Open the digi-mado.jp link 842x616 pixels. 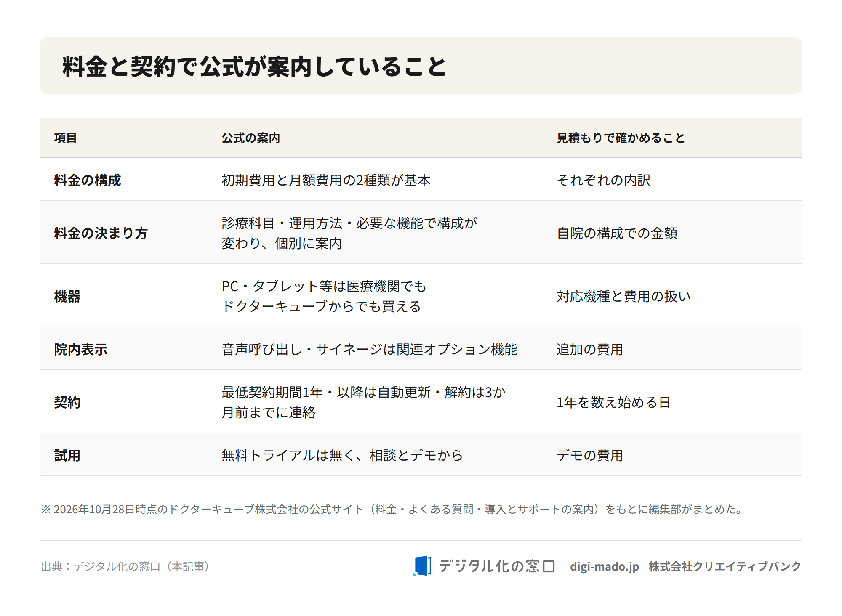coord(605,566)
